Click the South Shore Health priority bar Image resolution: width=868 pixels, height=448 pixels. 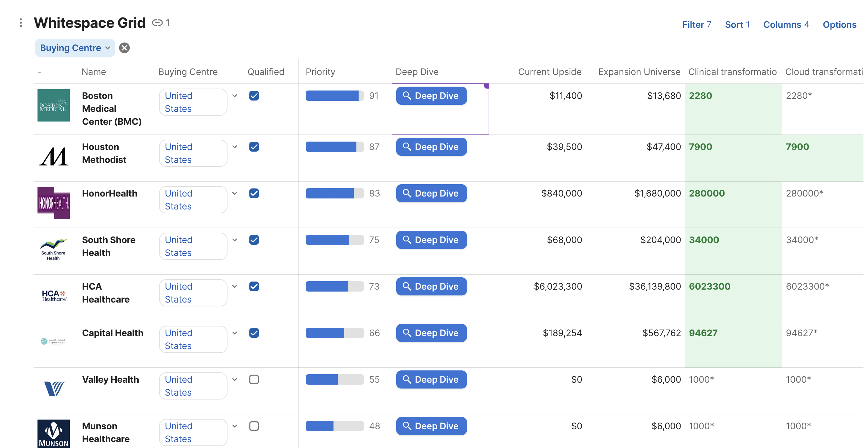click(x=334, y=240)
